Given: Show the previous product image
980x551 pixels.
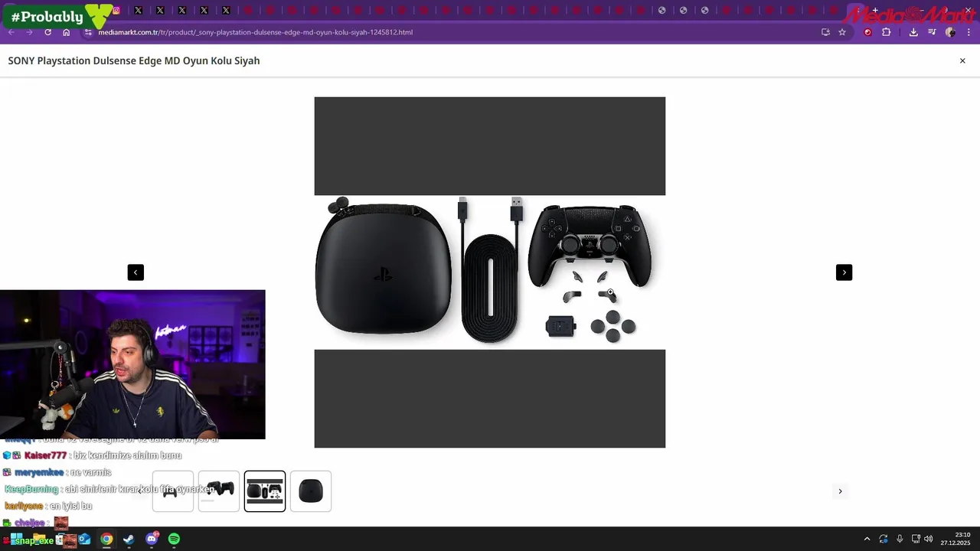Looking at the screenshot, I should click(136, 272).
